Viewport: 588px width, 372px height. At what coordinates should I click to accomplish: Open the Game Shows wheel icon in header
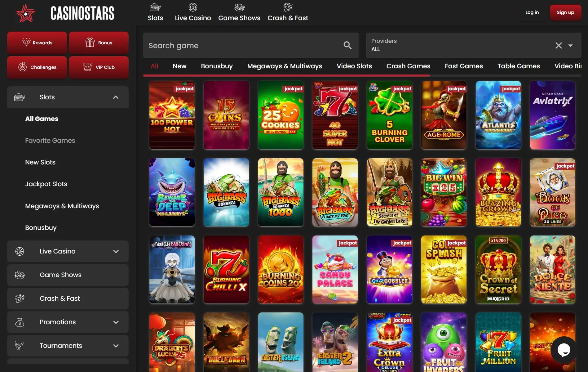coord(239,7)
